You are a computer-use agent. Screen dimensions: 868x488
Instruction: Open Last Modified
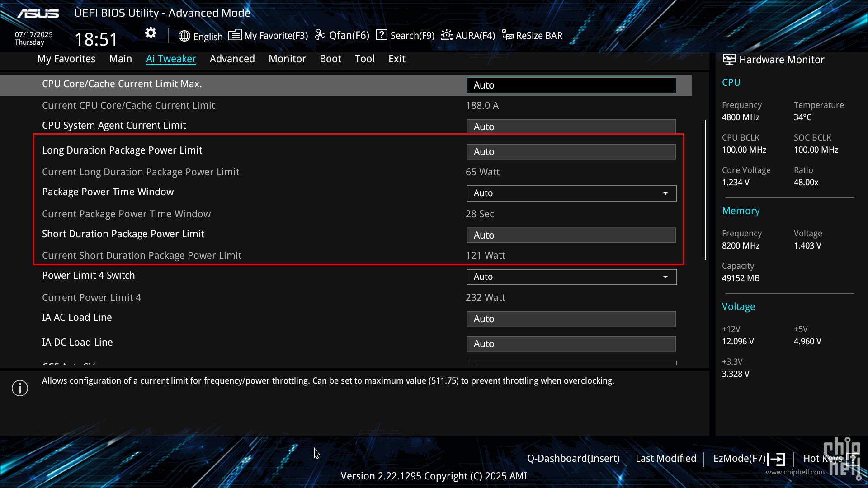[666, 459]
